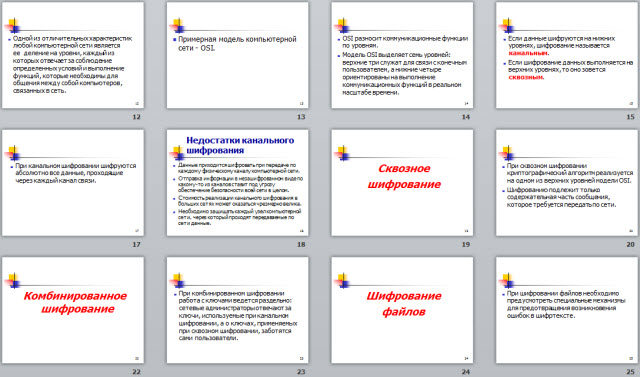Click slide number label 12
This screenshot has width=640, height=377.
136,117
